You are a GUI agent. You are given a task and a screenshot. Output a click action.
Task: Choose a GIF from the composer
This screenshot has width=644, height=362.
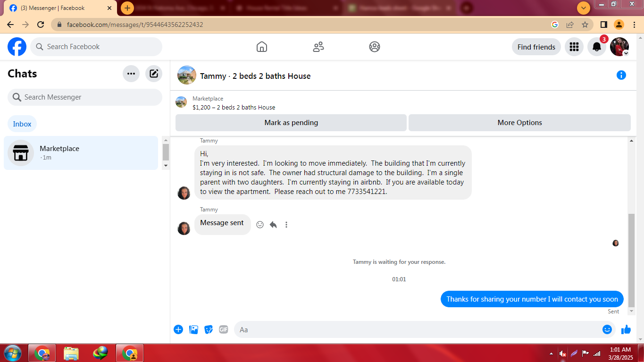coord(224,329)
